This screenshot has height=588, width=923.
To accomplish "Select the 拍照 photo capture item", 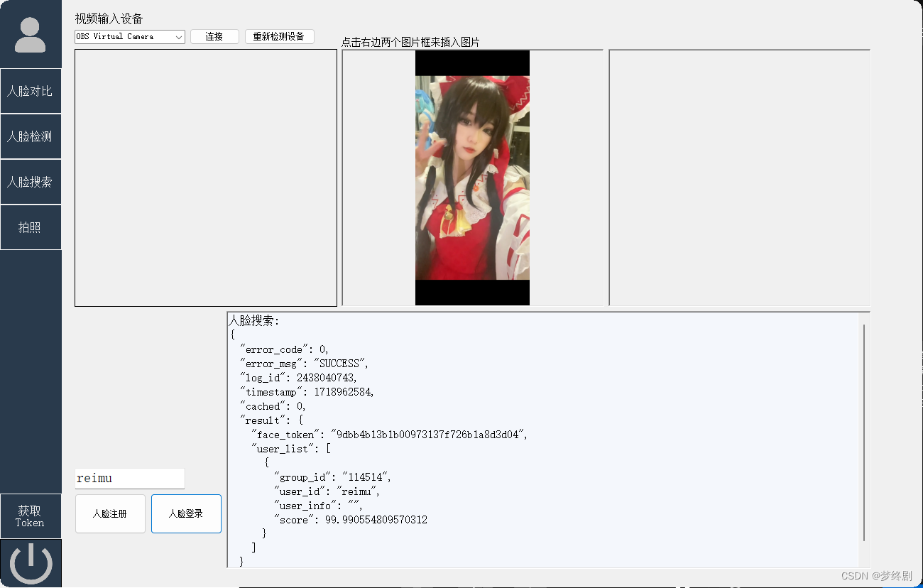I will (x=31, y=227).
